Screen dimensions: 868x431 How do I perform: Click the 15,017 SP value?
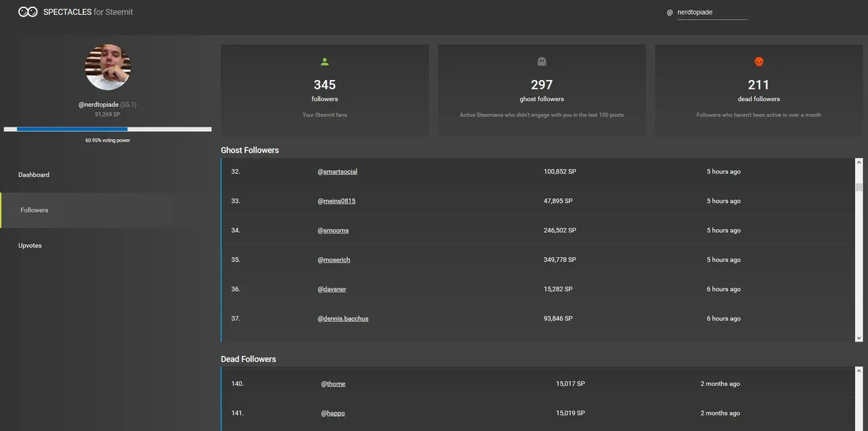570,384
